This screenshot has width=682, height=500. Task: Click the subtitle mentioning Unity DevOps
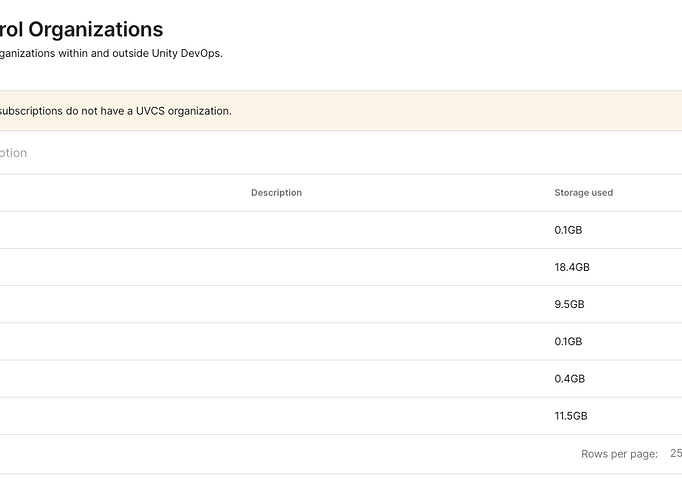(110, 53)
